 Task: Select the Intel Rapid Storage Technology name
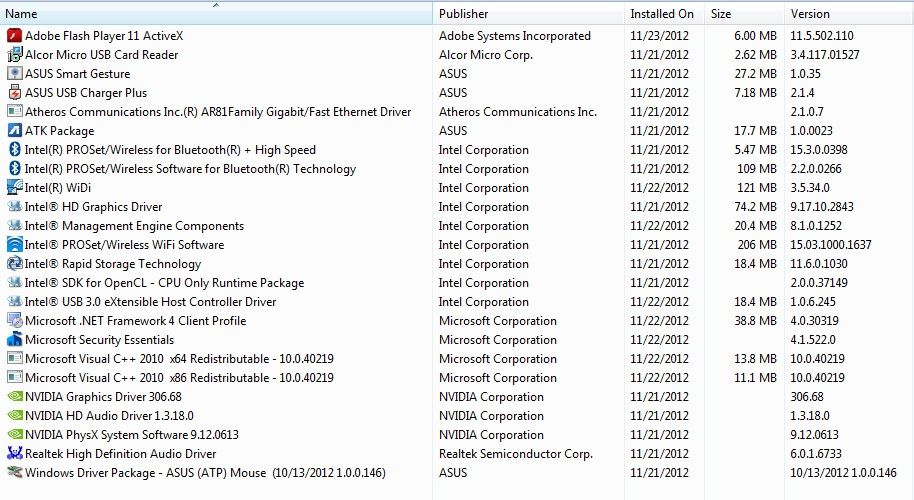113,263
